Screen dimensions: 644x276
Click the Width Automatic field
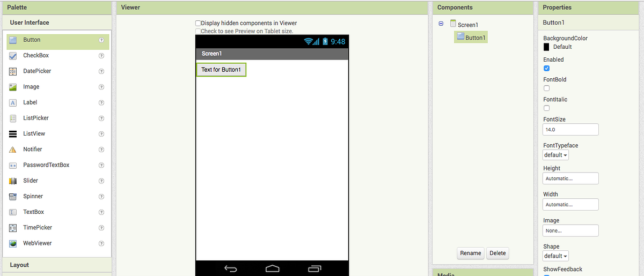click(570, 204)
